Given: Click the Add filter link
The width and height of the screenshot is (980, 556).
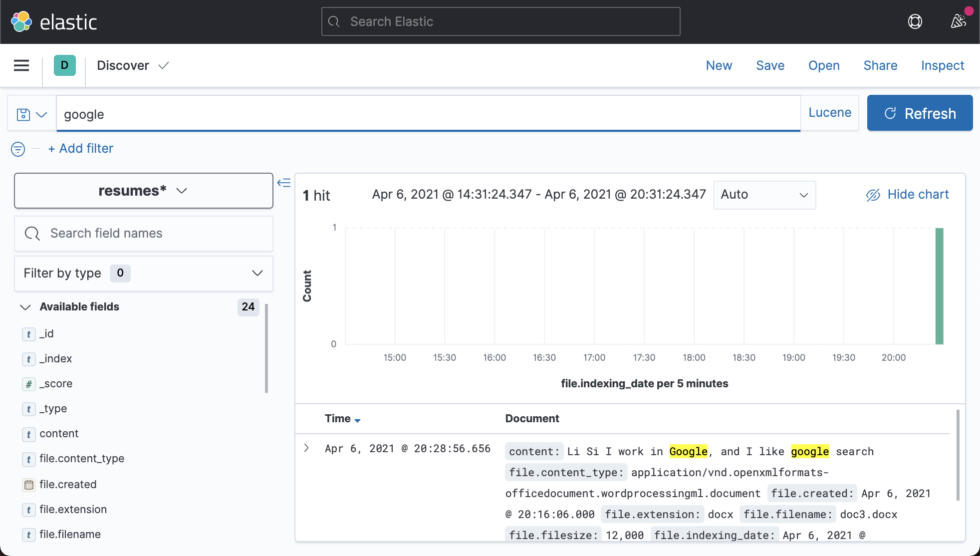Looking at the screenshot, I should pyautogui.click(x=80, y=148).
